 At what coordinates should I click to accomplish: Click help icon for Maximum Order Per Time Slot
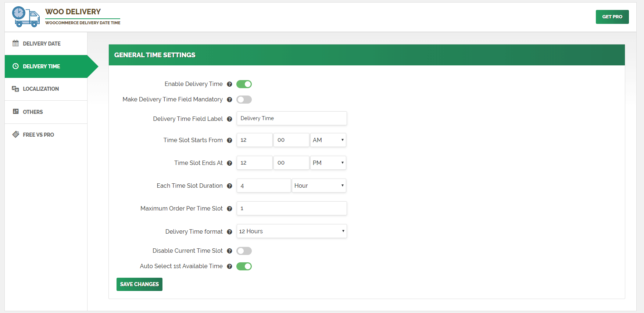pos(229,209)
